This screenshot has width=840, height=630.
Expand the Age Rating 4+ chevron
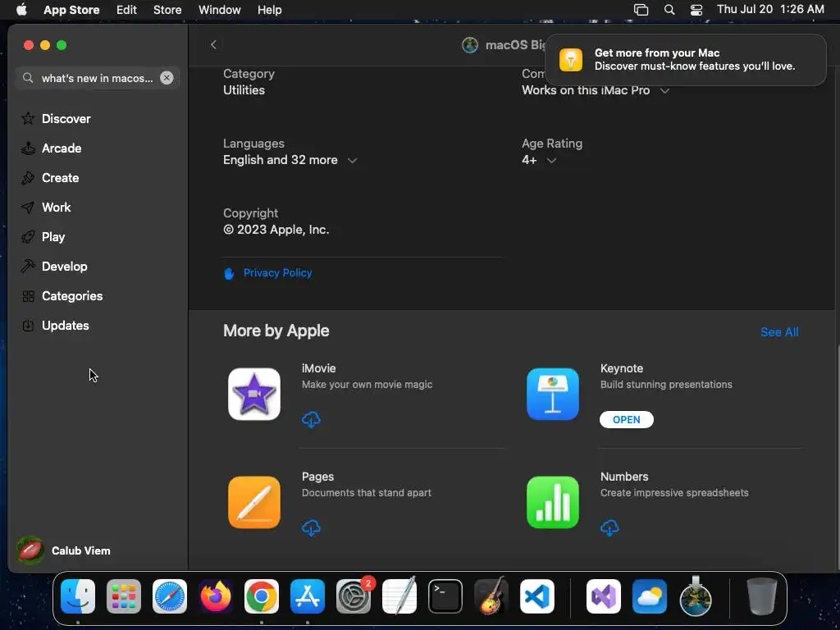click(x=551, y=160)
